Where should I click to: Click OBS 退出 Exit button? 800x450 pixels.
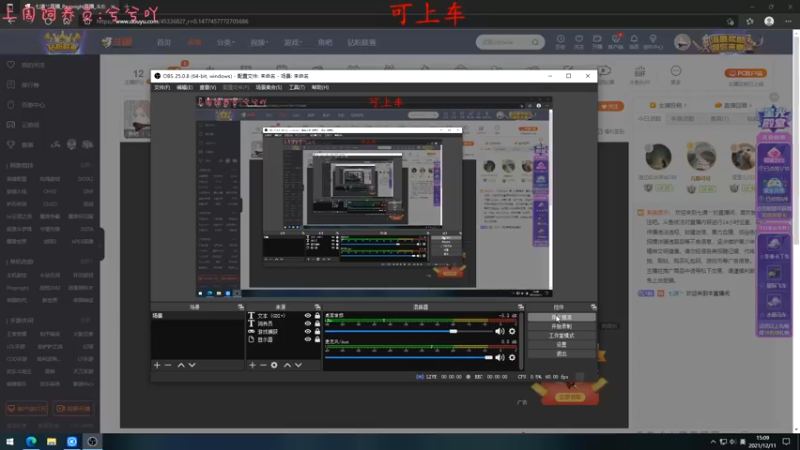561,354
